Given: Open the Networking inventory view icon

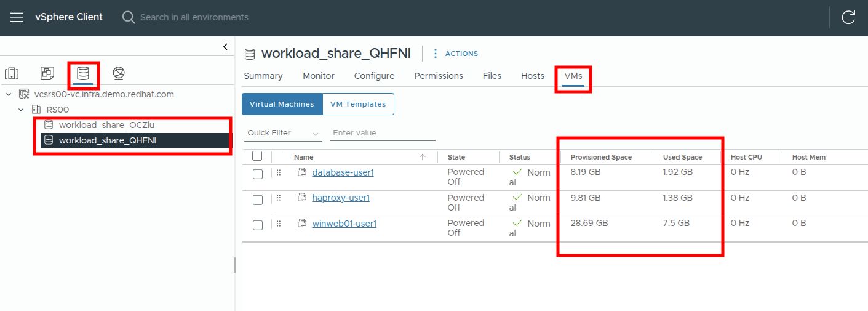Looking at the screenshot, I should [119, 74].
